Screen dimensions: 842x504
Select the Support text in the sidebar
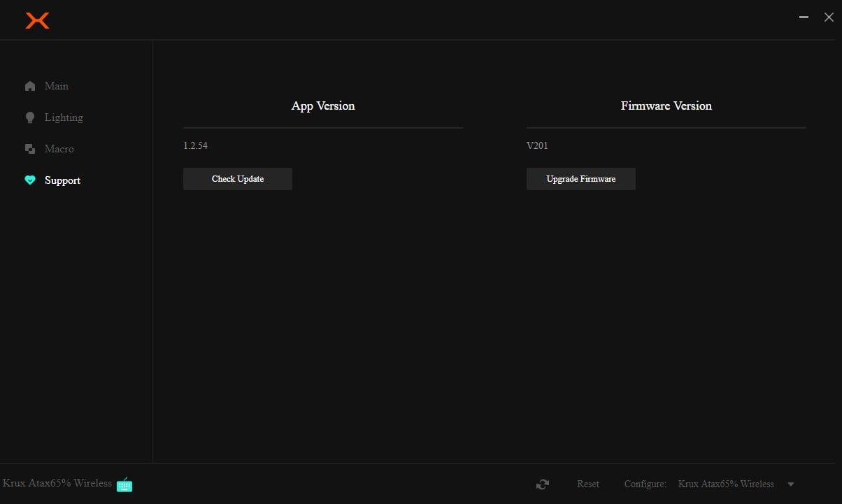[63, 180]
